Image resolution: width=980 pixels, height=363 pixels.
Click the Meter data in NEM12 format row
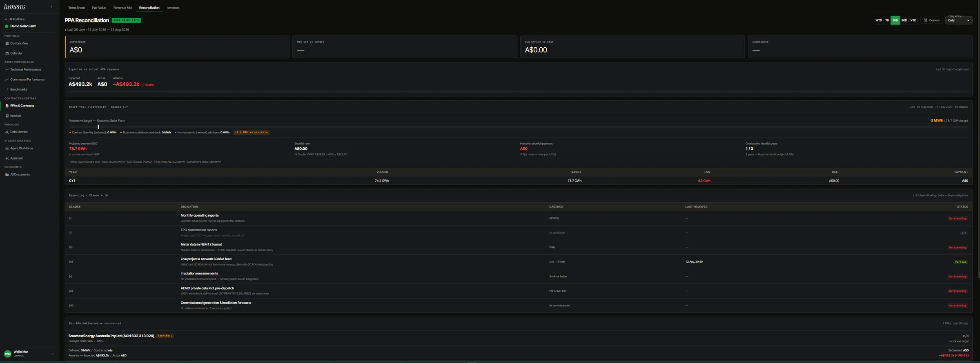pyautogui.click(x=518, y=247)
